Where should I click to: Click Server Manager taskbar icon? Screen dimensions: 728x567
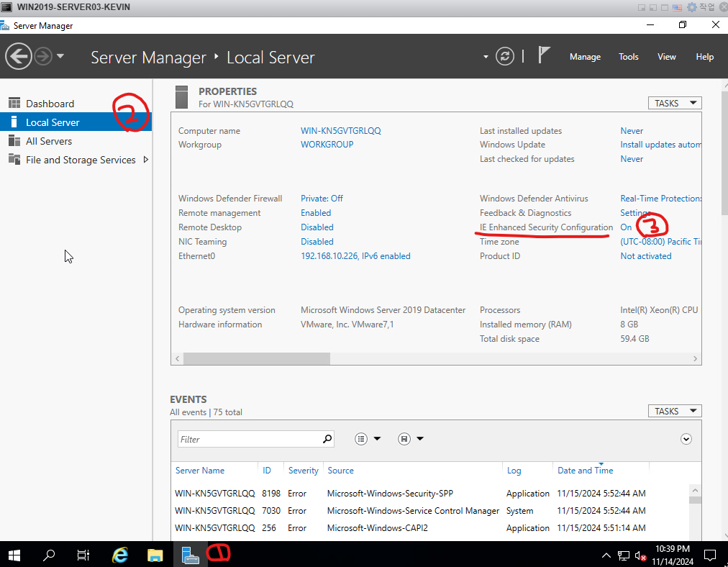190,555
